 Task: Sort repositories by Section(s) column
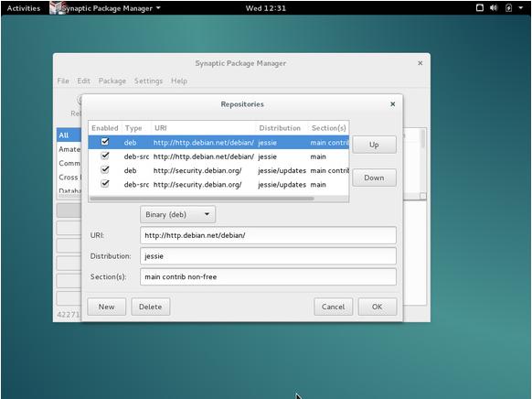tap(328, 128)
